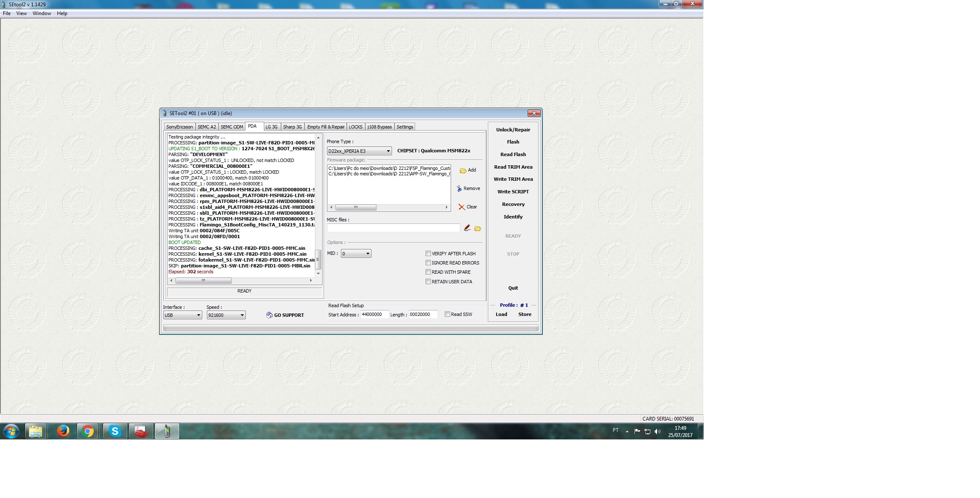The image size is (980, 498).
Task: Open the Interface USB dropdown
Action: coord(183,315)
